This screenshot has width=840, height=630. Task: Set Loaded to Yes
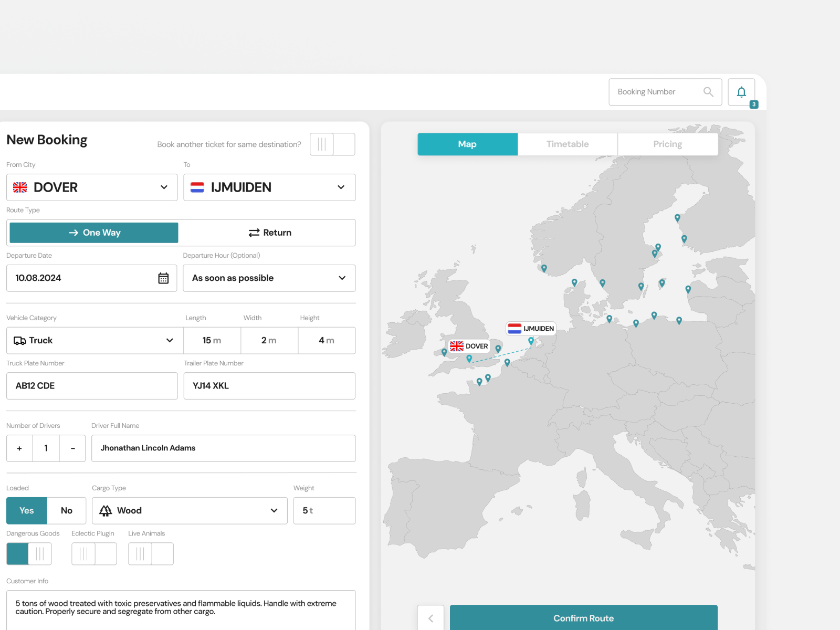click(x=27, y=511)
